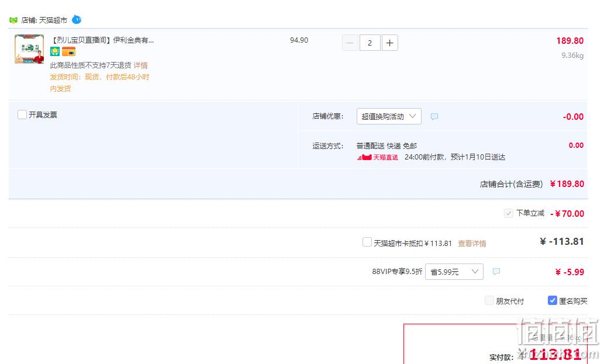
Task: Click the unit price 94.90
Action: [x=299, y=40]
